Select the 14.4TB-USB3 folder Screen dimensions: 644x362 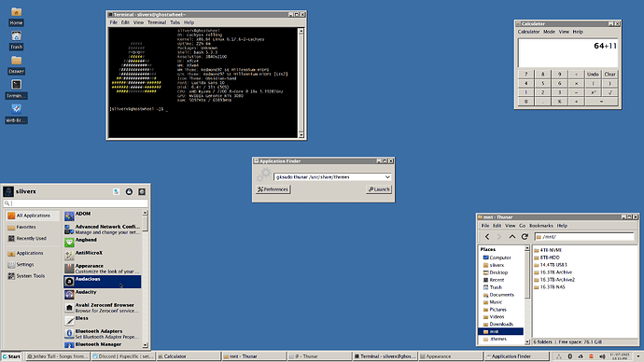click(x=551, y=265)
